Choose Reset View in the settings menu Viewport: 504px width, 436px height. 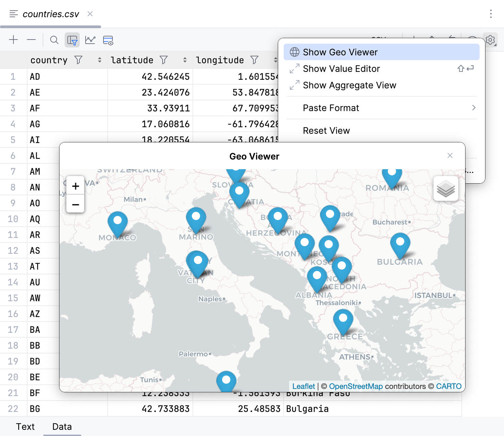point(326,130)
